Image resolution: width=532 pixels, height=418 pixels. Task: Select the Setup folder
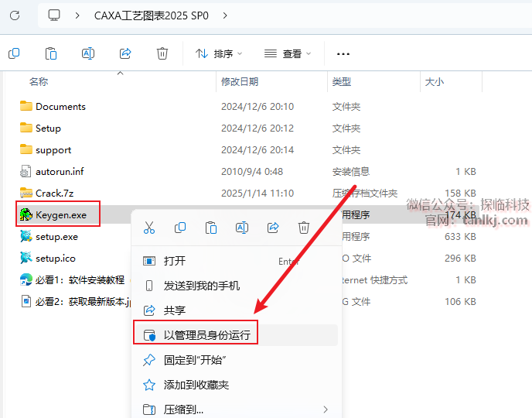[48, 128]
